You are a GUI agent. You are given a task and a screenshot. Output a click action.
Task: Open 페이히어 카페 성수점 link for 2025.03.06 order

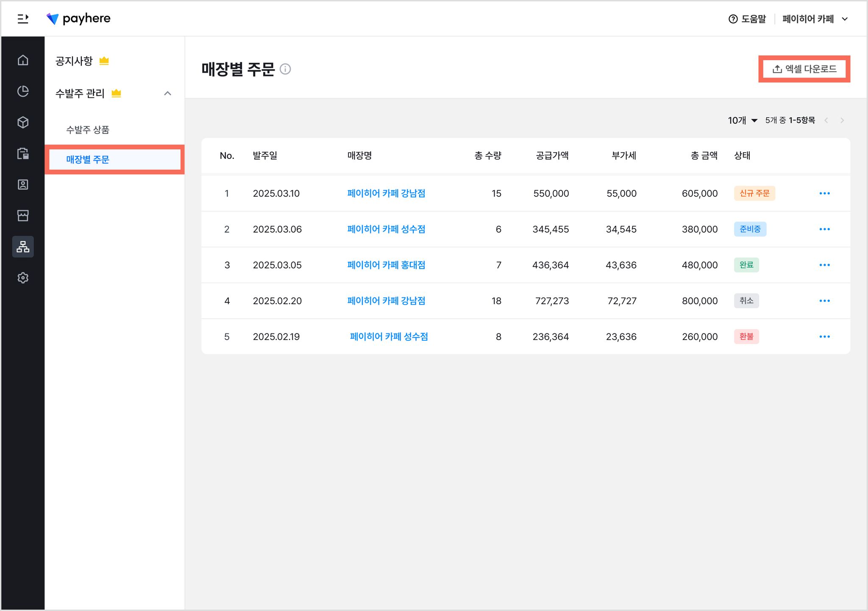(x=386, y=229)
